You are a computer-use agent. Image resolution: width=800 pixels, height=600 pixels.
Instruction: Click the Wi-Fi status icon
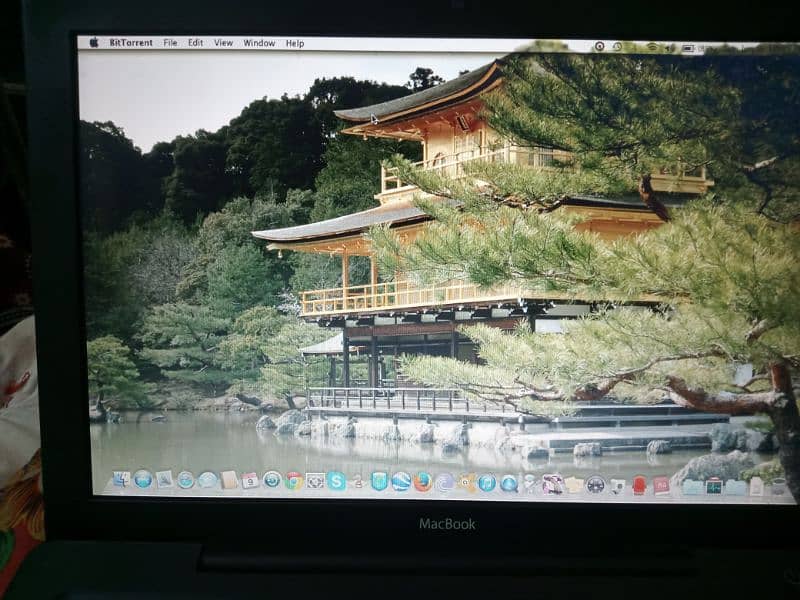[652, 46]
